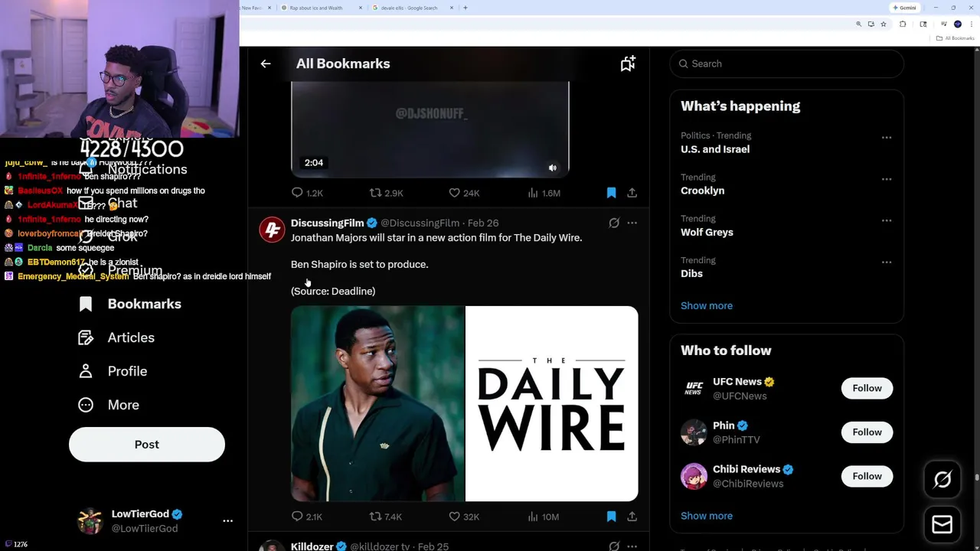Screen dimensions: 980x551
Task: Open the LowTierGod account switcher dots
Action: click(x=227, y=520)
